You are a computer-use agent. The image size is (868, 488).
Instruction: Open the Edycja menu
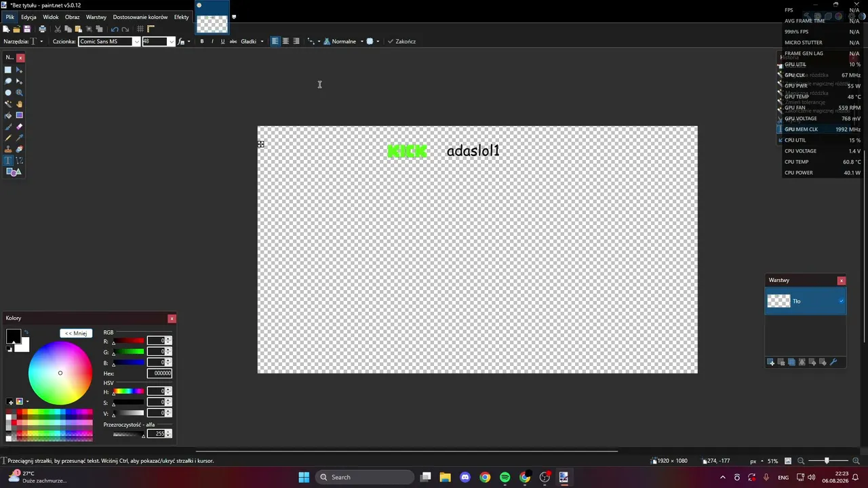[x=28, y=17]
